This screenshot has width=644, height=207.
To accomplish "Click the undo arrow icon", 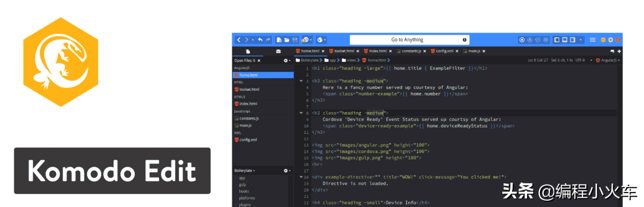I will tap(260, 39).
